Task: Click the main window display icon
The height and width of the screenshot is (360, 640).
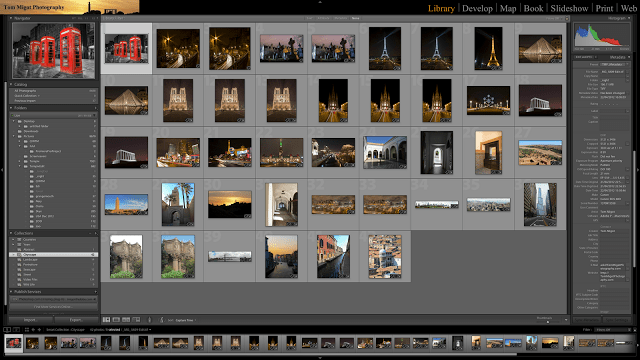Action: coord(7,329)
